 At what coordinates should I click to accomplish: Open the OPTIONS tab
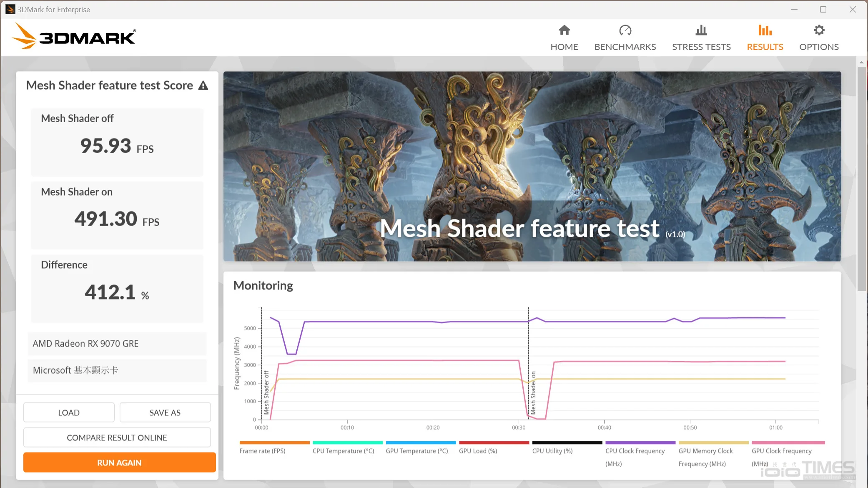click(x=819, y=38)
